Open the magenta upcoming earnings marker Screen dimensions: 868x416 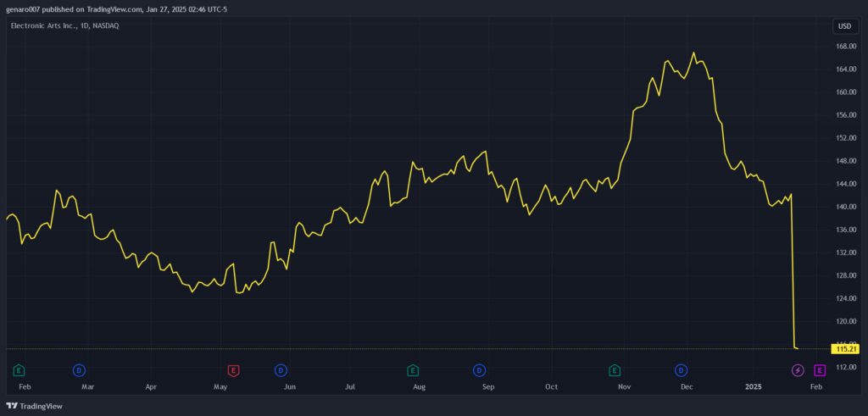pos(820,370)
